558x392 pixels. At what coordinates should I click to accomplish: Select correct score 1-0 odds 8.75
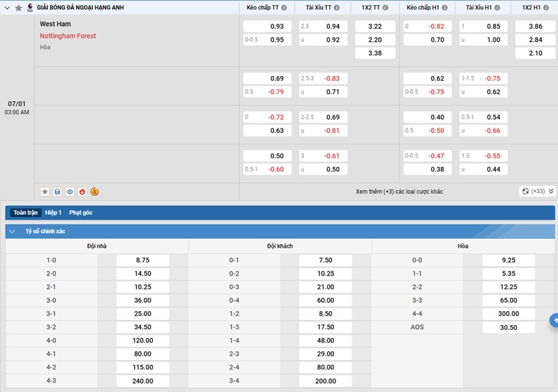[143, 260]
